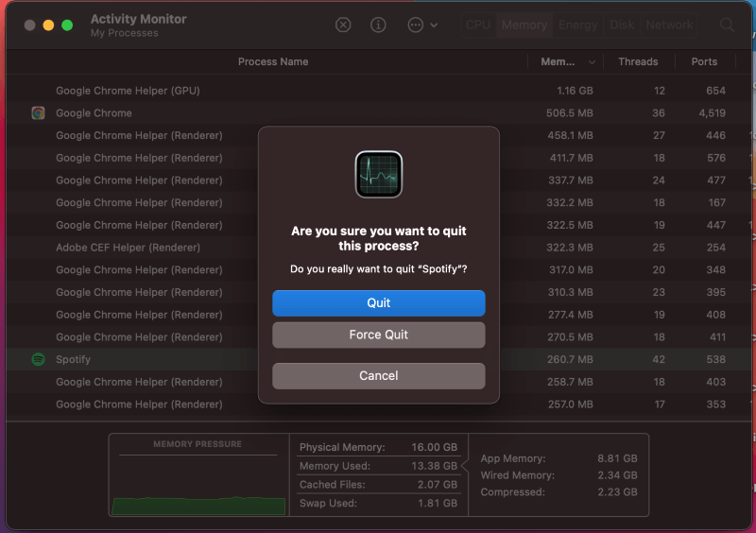Switch to the Energy tab
Image resolution: width=756 pixels, height=533 pixels.
coord(577,25)
